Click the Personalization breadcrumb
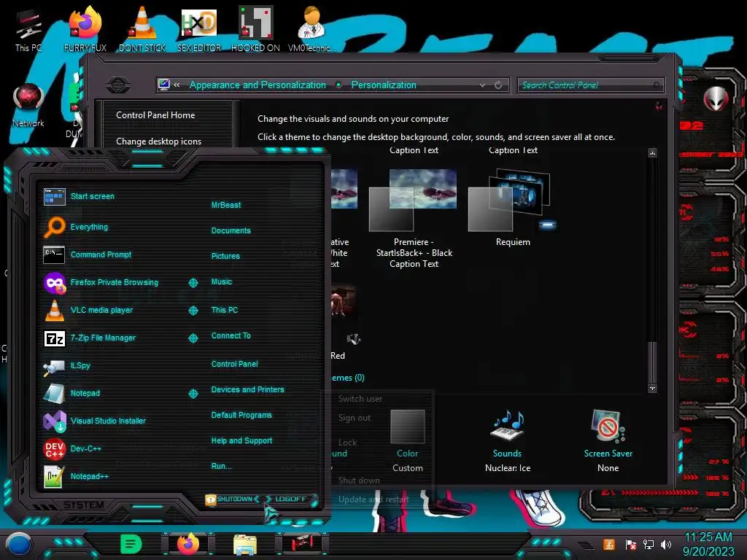 coord(384,85)
